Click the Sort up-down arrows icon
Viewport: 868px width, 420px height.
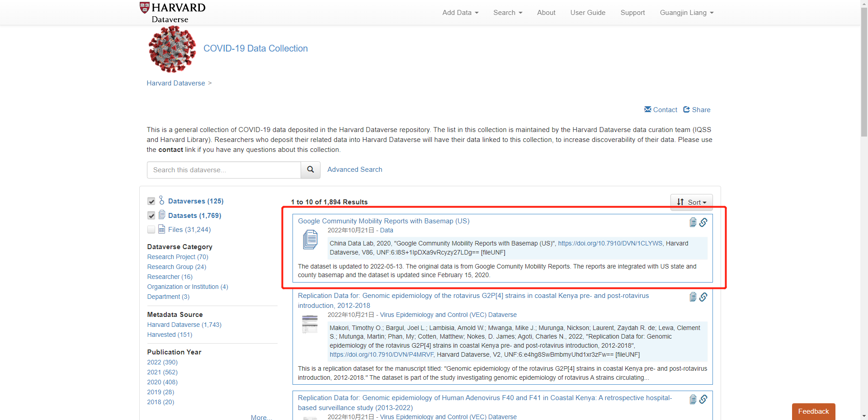pyautogui.click(x=680, y=202)
